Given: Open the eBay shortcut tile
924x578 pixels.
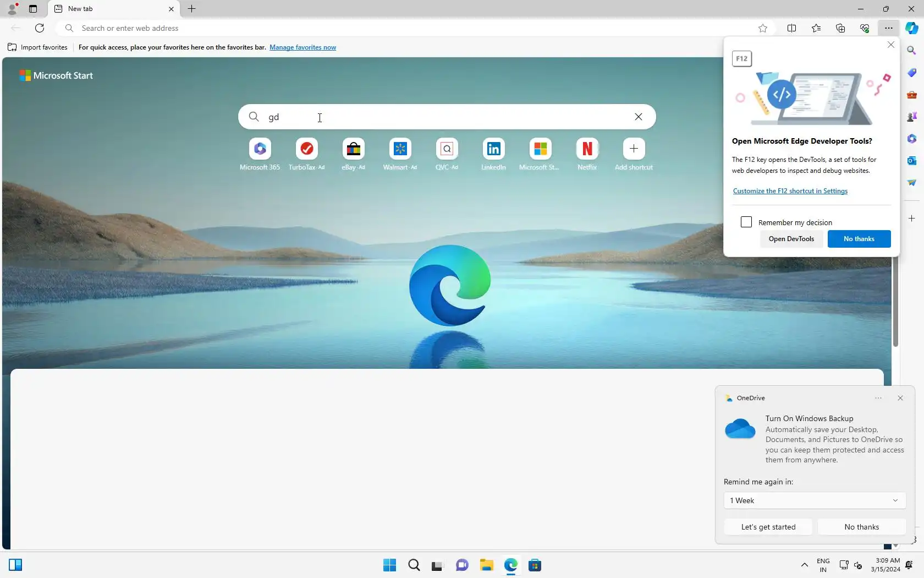Looking at the screenshot, I should [x=353, y=149].
